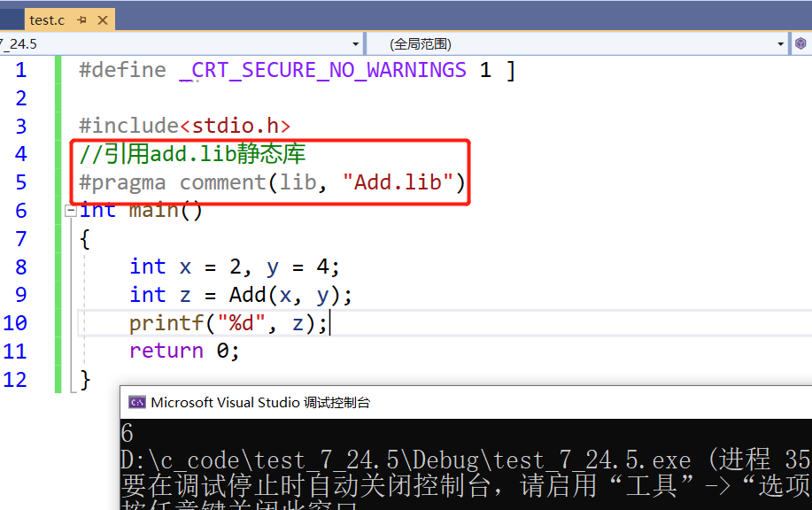
Task: Collapse the main function outline box
Action: pos(71,210)
